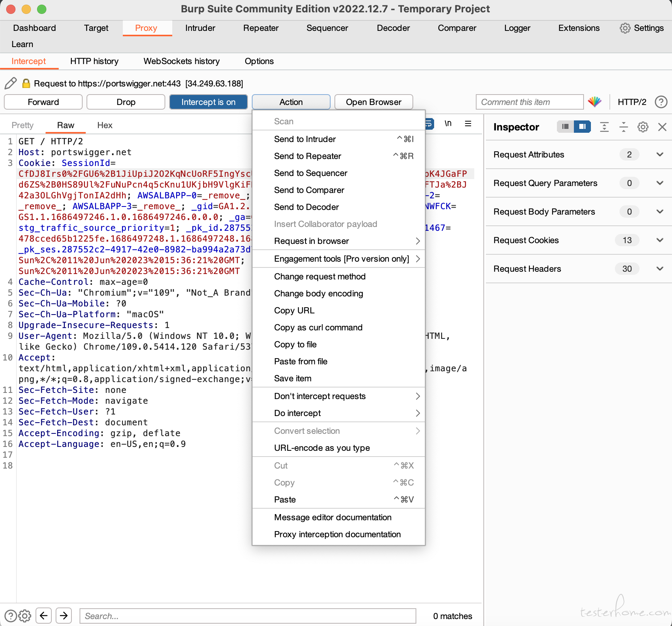Screen dimensions: 672x626
Task: Expand the Request Cookies section
Action: (x=578, y=240)
